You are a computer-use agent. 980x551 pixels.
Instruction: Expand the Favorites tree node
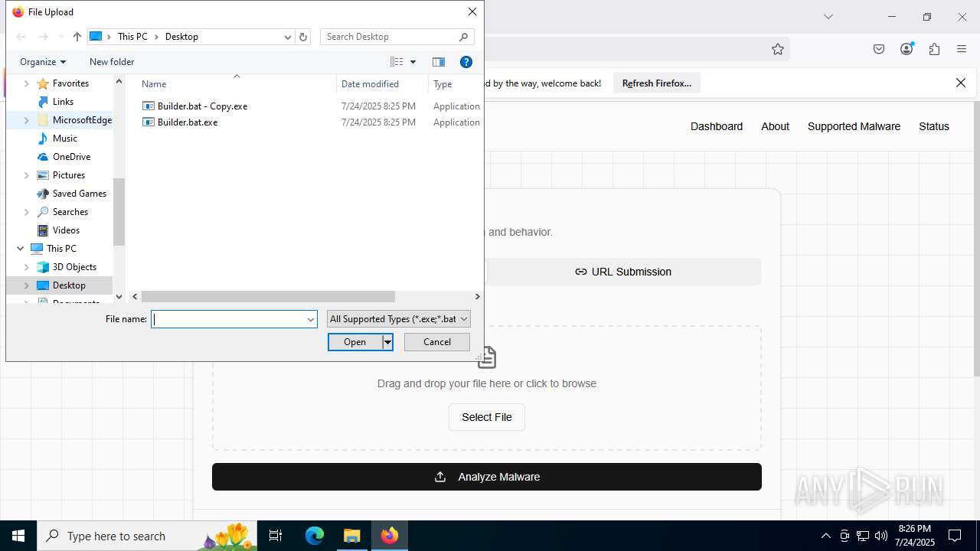(x=27, y=83)
